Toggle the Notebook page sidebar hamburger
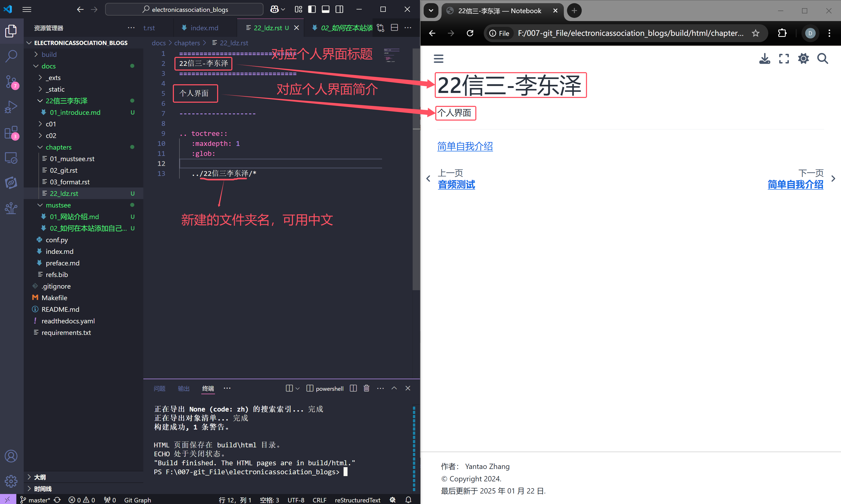Viewport: 841px width, 504px height. pos(439,59)
